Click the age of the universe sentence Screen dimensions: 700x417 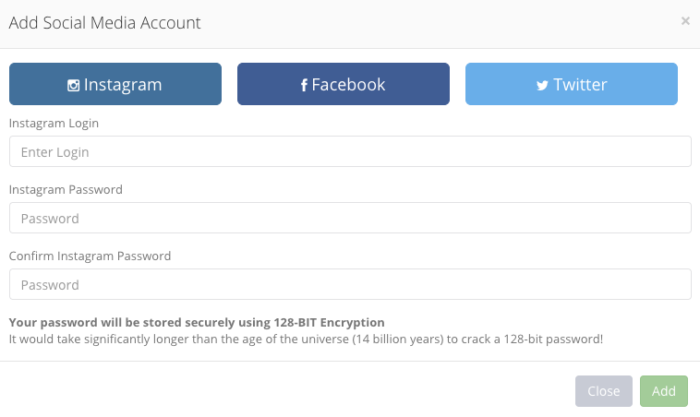point(306,339)
